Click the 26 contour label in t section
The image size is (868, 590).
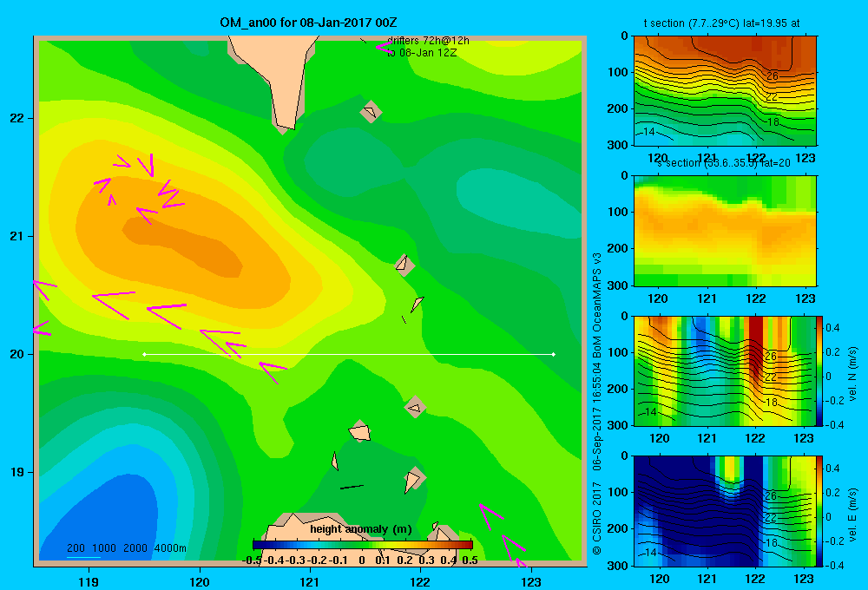point(773,75)
